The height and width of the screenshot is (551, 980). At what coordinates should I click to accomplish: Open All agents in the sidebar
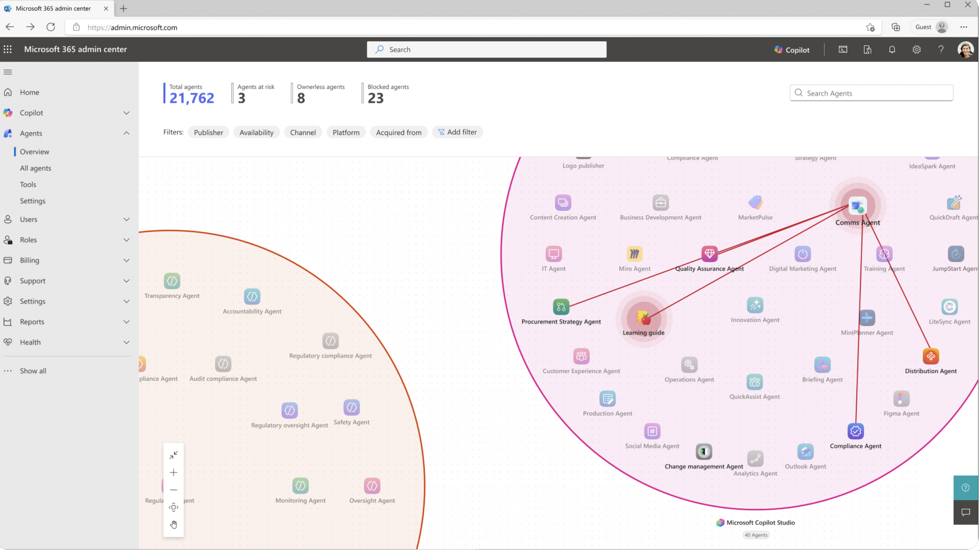35,168
